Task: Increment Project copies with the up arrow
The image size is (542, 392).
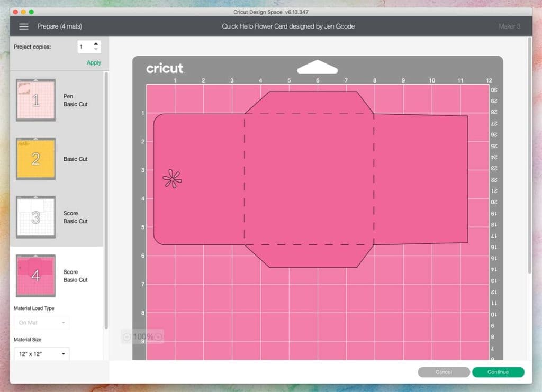Action: [x=96, y=44]
